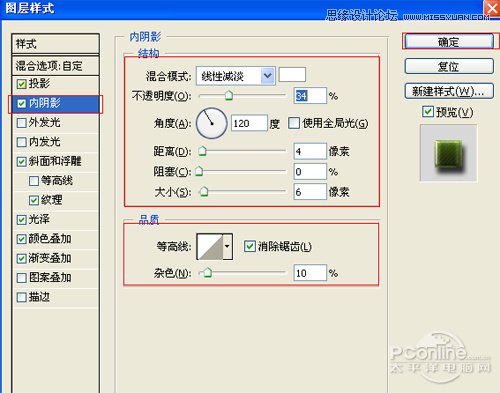Uncheck the 斜面和浮雕 checkbox
This screenshot has width=500, height=393.
22,162
